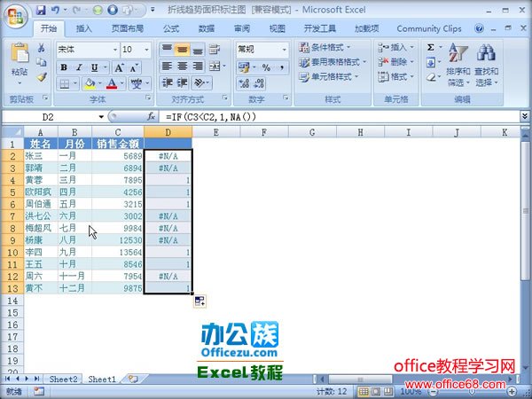Apply percent style

[266, 67]
